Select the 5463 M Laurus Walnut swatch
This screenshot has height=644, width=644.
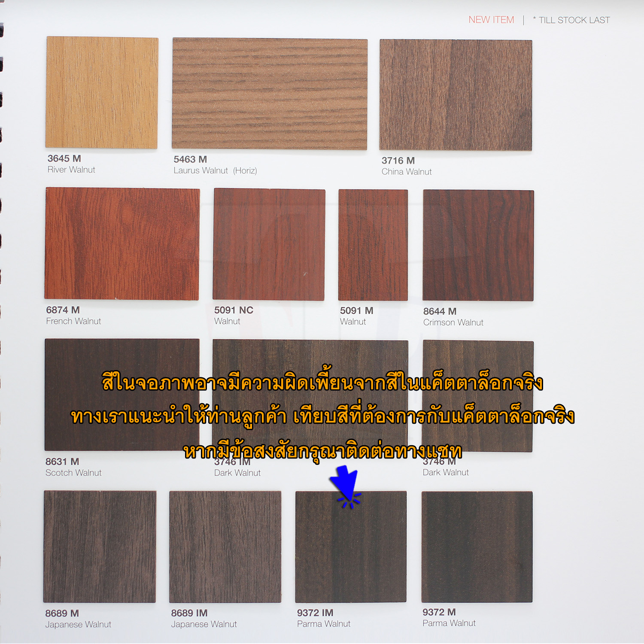270,94
